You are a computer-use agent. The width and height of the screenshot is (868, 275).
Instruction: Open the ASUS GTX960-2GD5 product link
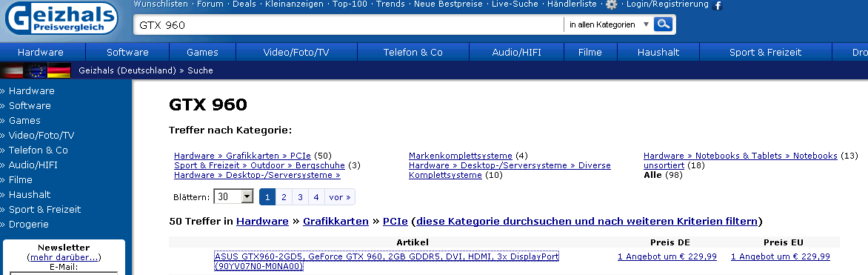click(x=387, y=261)
